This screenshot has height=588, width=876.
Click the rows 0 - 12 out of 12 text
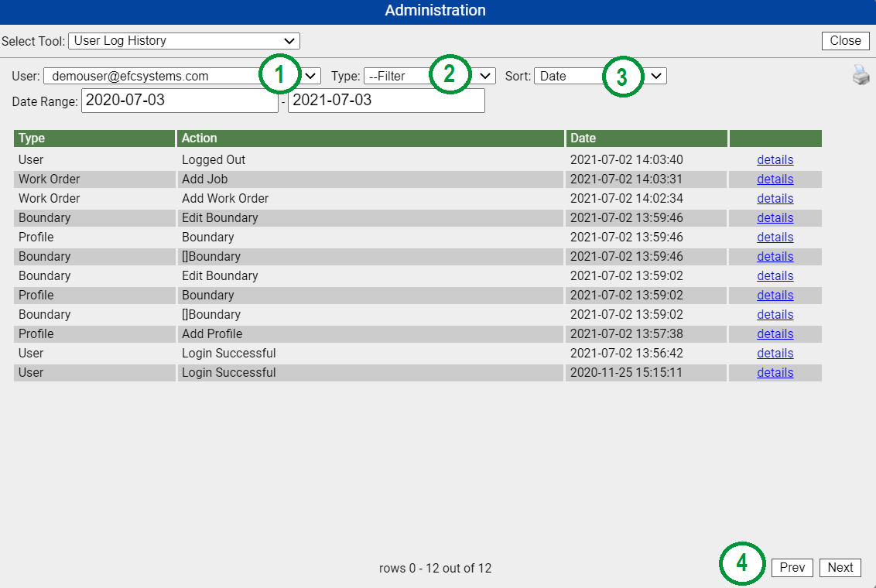click(x=435, y=569)
